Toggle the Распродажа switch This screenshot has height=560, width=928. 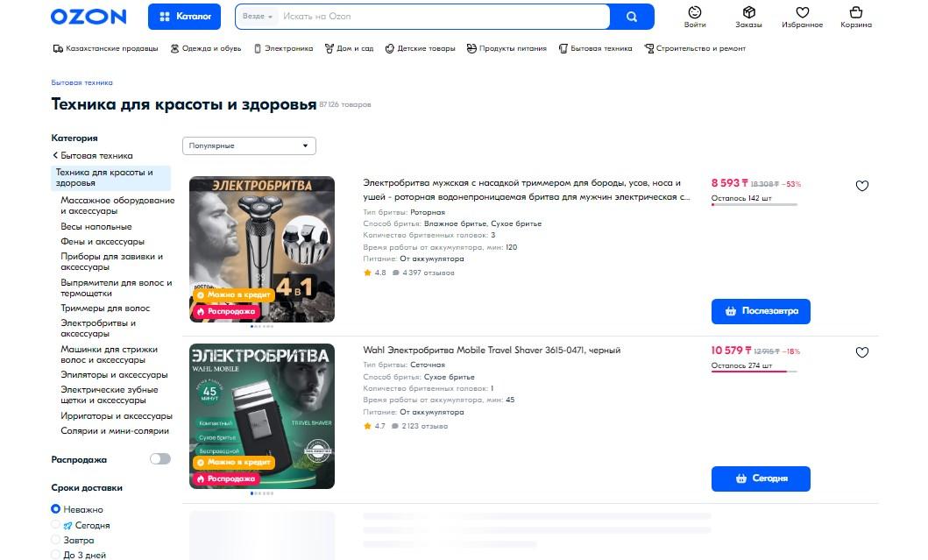coord(159,458)
